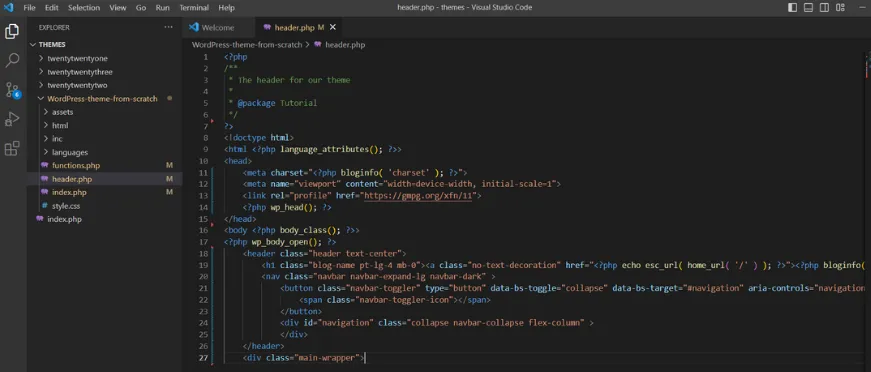The image size is (871, 372).
Task: Open the Selection menu
Action: [84, 8]
